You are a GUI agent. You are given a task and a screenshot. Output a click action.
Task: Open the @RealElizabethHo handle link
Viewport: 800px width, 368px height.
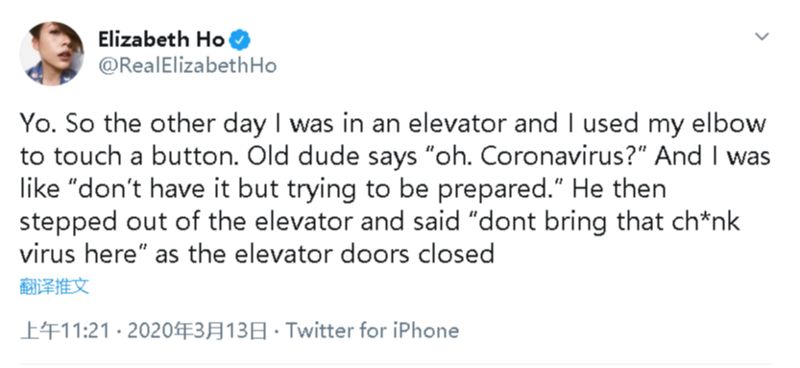tap(187, 66)
